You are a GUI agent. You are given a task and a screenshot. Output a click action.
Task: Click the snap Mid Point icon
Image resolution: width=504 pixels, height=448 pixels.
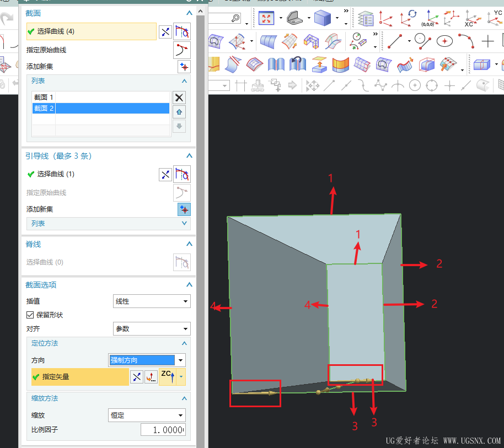point(346,85)
